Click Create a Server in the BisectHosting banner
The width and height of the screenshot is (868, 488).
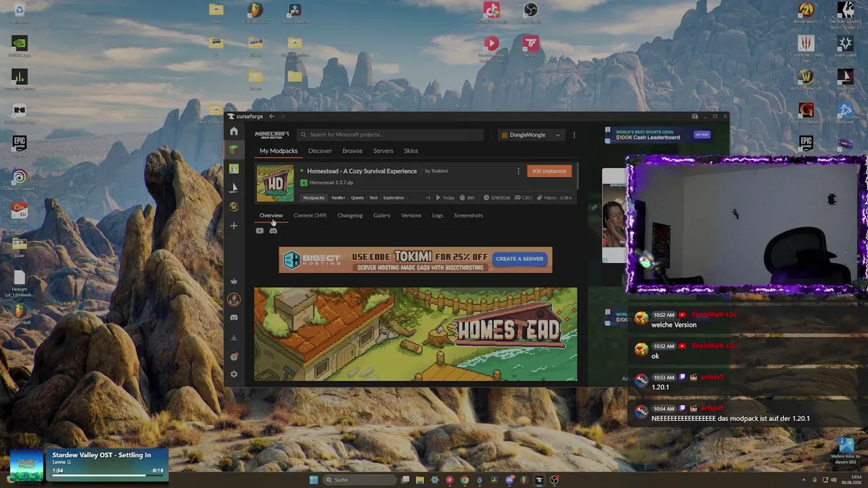[519, 259]
